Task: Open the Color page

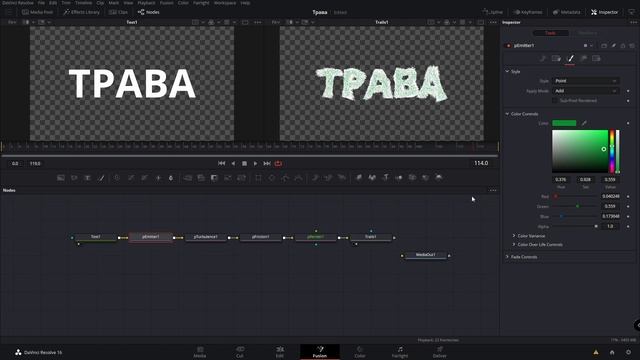Action: (x=360, y=352)
